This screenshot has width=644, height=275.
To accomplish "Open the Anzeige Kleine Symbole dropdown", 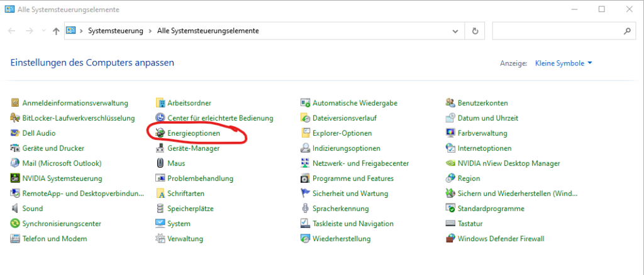I will (563, 63).
